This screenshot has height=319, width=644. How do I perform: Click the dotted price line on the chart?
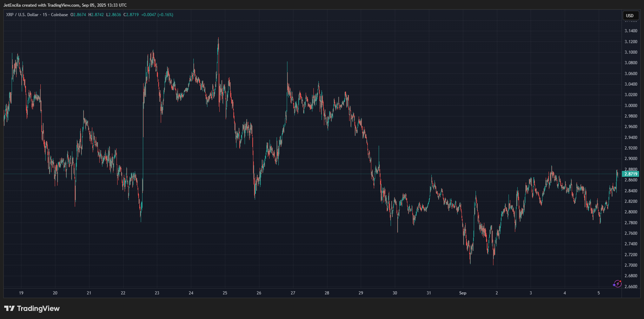click(x=316, y=173)
